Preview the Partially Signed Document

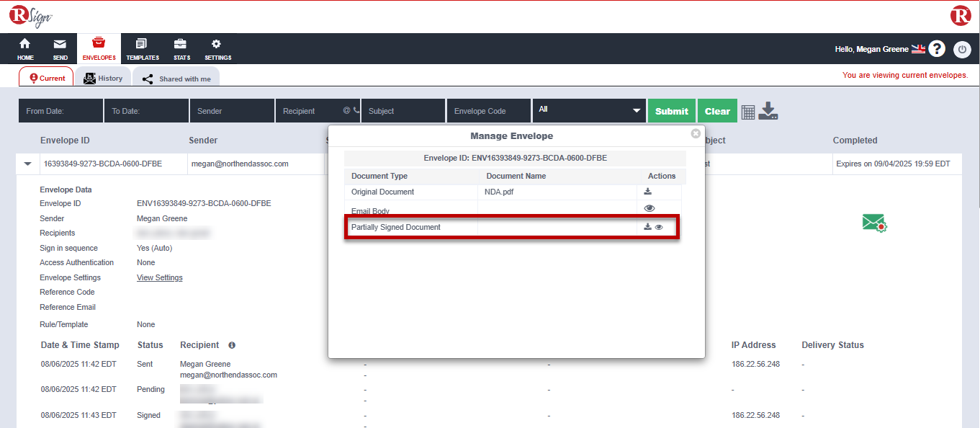point(659,227)
